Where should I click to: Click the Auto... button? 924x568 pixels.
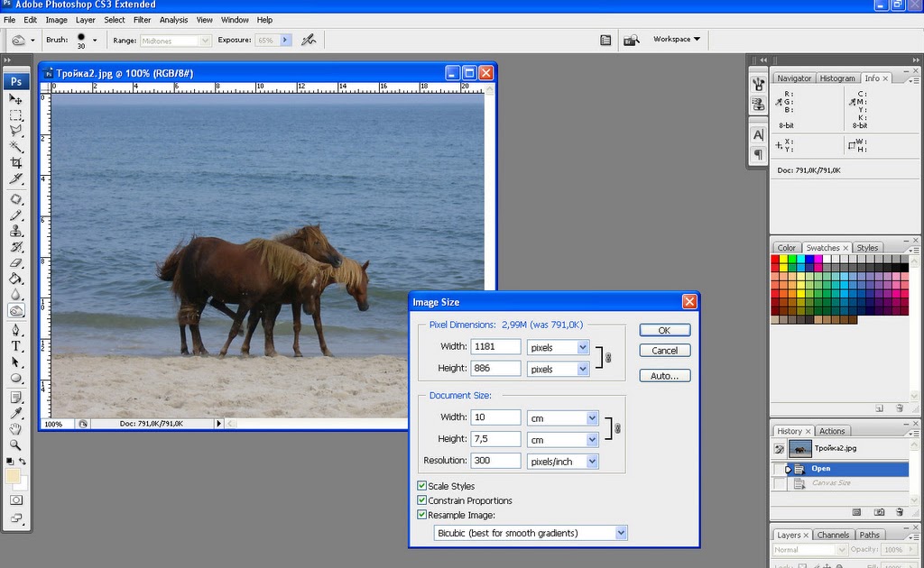point(665,376)
